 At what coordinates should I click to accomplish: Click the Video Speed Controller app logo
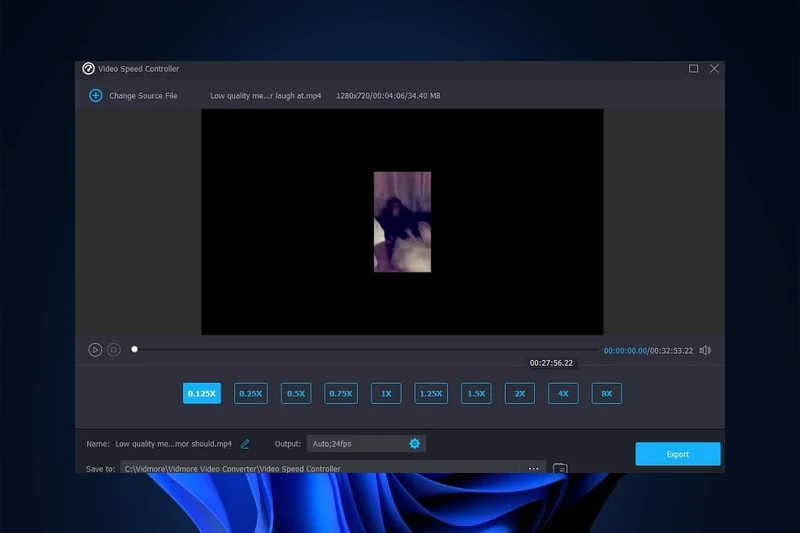(x=88, y=69)
